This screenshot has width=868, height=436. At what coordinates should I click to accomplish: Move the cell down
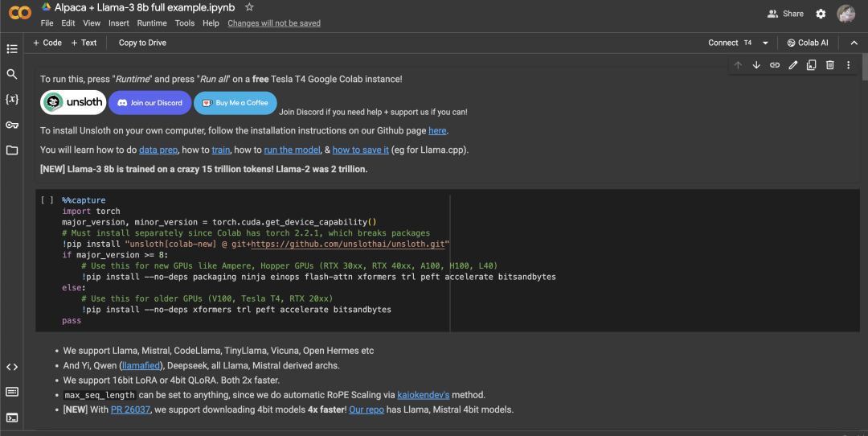click(756, 65)
